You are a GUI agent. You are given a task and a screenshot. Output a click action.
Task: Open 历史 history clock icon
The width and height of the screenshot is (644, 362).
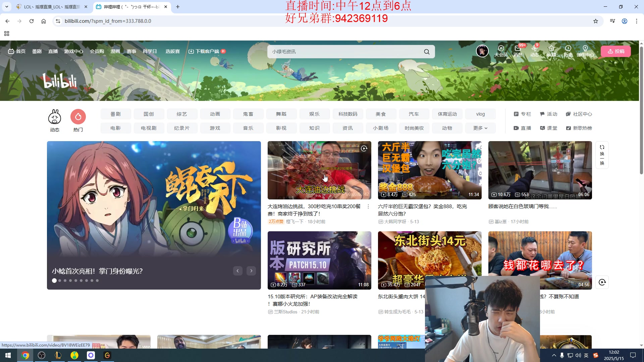click(x=568, y=51)
